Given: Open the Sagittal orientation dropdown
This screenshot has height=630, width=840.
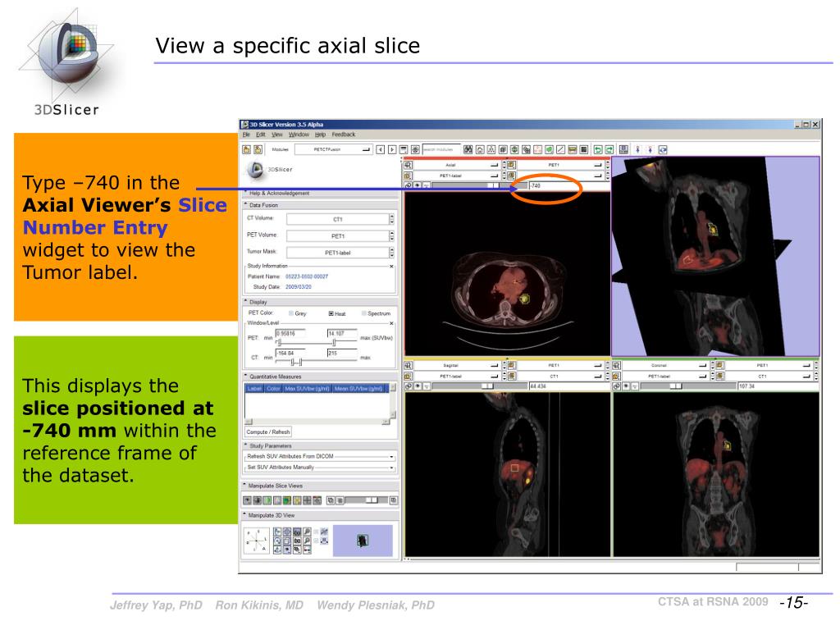Looking at the screenshot, I should 456,365.
